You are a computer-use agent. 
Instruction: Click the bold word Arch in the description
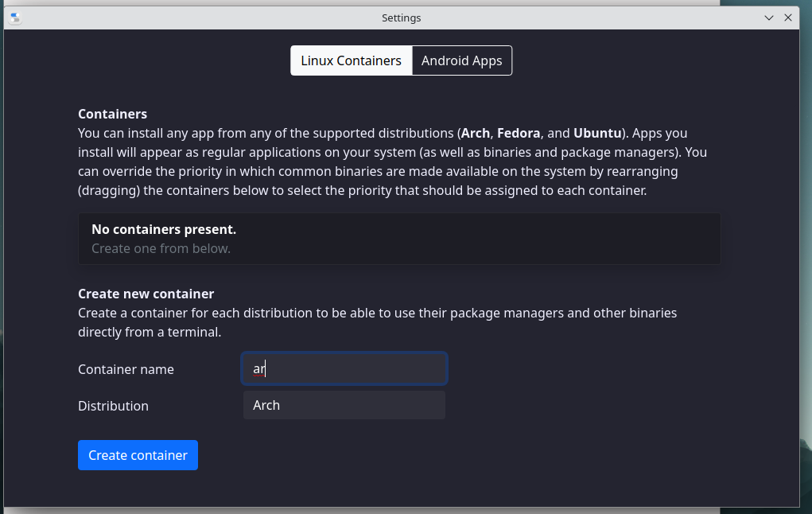click(x=476, y=133)
